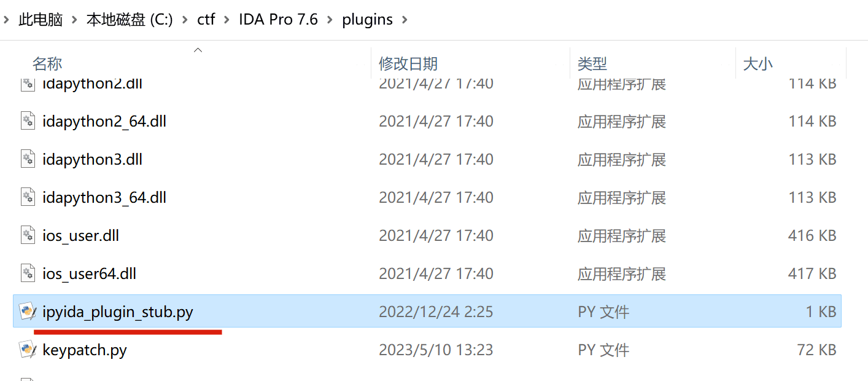Viewport: 868px width, 381px height.
Task: Select the ios_user64.dll file icon
Action: click(x=28, y=273)
